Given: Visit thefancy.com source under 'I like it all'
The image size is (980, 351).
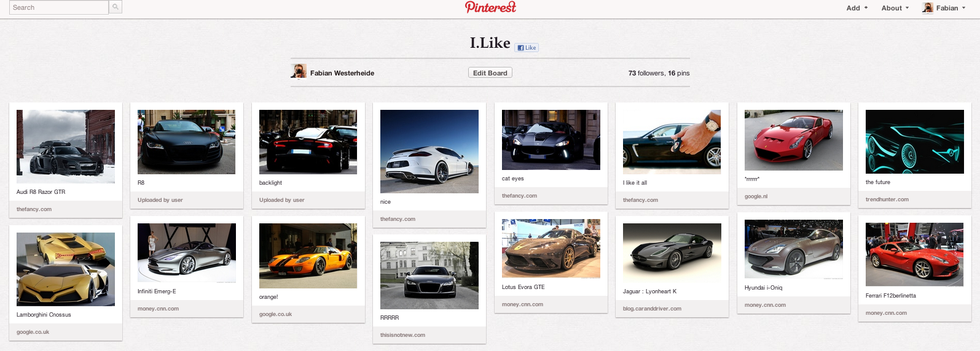Looking at the screenshot, I should (x=640, y=200).
